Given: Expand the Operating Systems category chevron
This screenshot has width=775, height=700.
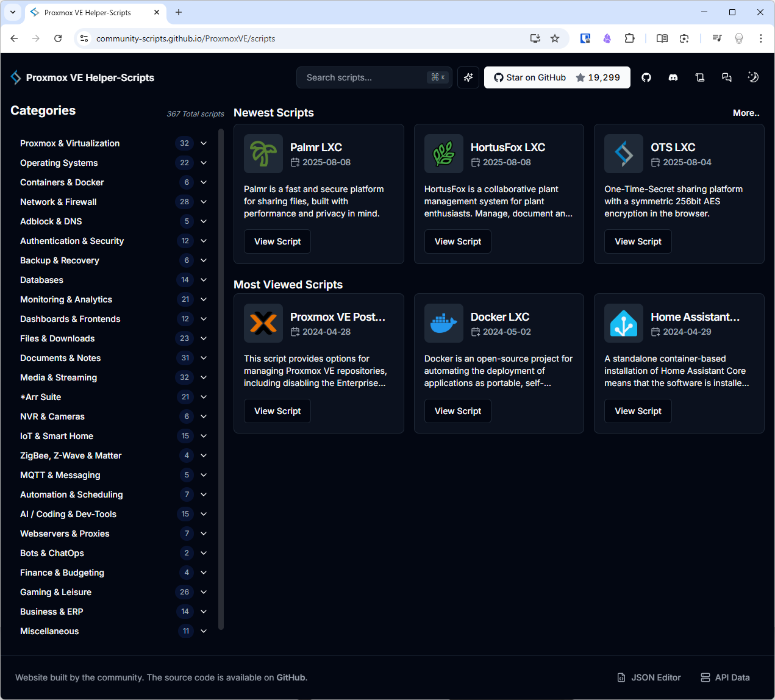Looking at the screenshot, I should tap(204, 163).
